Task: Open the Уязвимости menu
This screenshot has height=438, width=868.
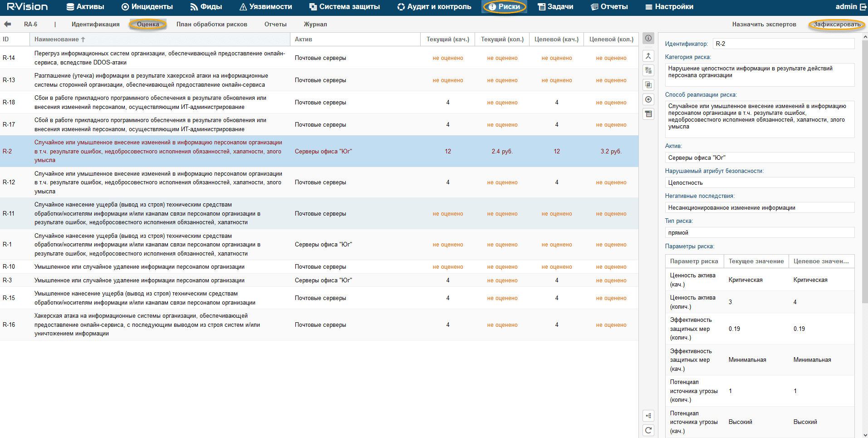Action: [265, 7]
